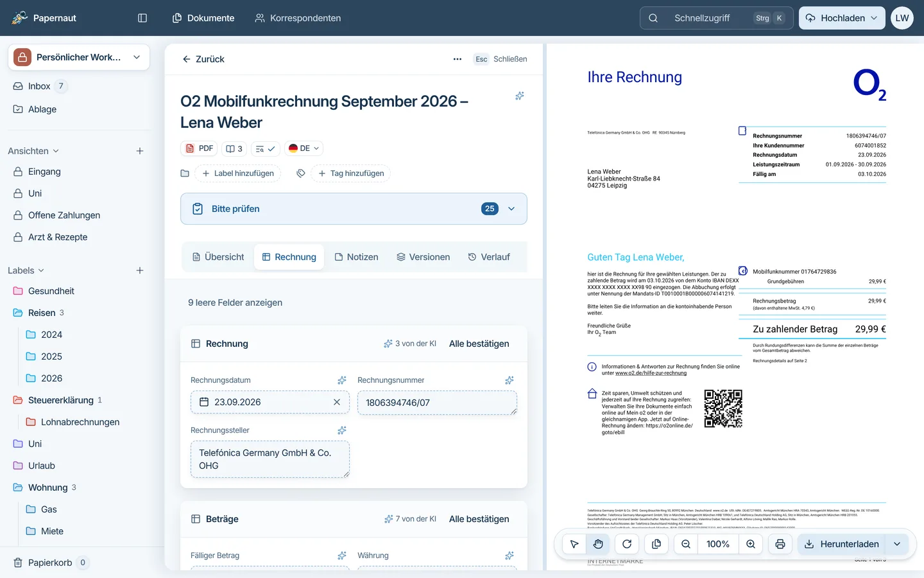Add a new view with Ansichten plus
924x578 pixels.
[140, 151]
